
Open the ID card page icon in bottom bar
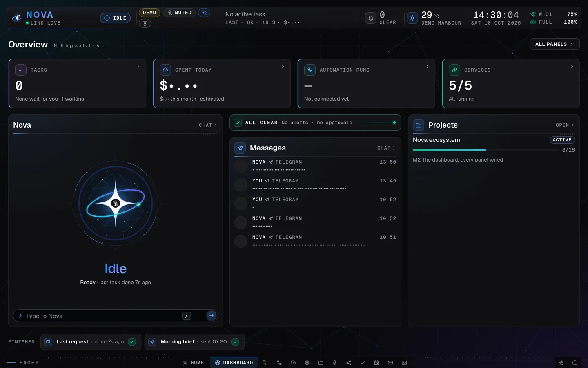(x=404, y=363)
